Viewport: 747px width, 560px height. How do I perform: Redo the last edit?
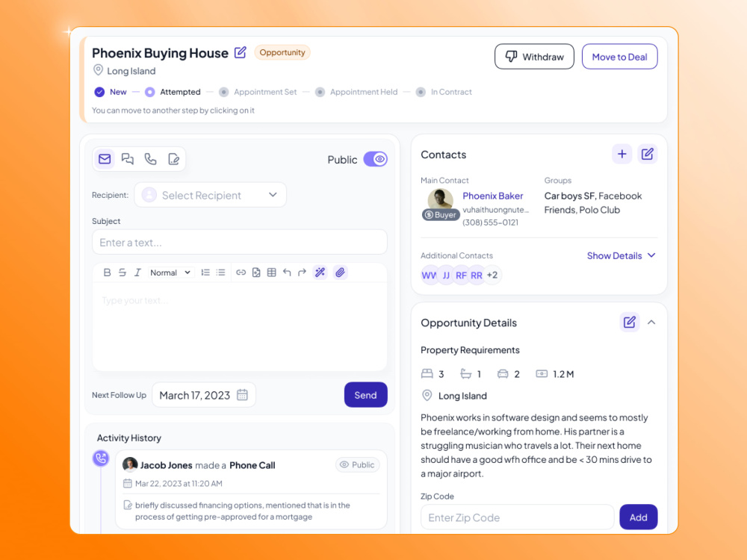[302, 273]
